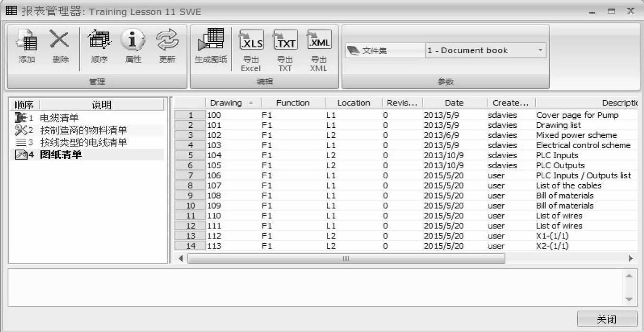
Task: Click the cell "Mixed power scheme"
Action: [576, 135]
